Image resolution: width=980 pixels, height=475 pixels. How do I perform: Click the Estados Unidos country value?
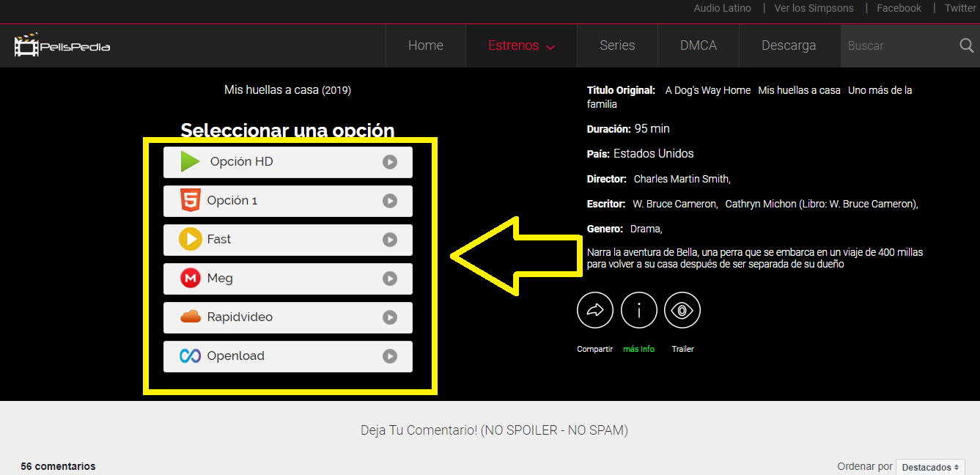tap(654, 154)
